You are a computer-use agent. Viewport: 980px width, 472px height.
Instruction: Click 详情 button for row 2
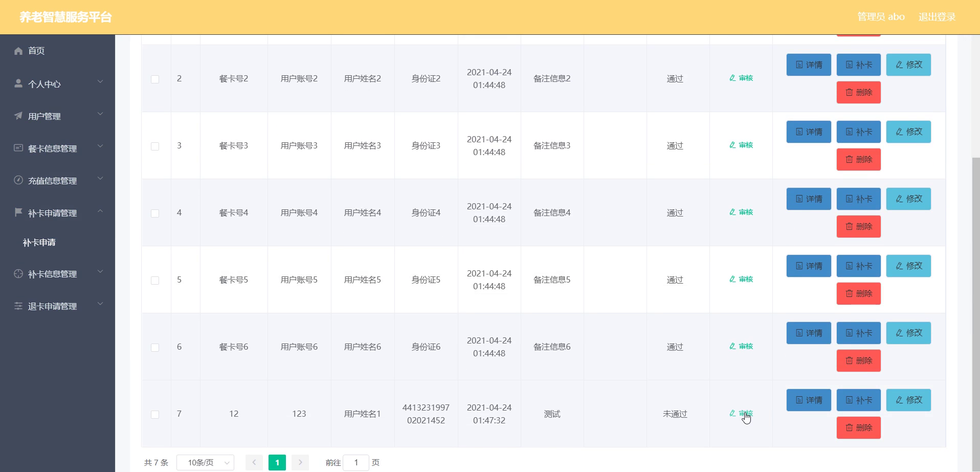click(x=809, y=65)
